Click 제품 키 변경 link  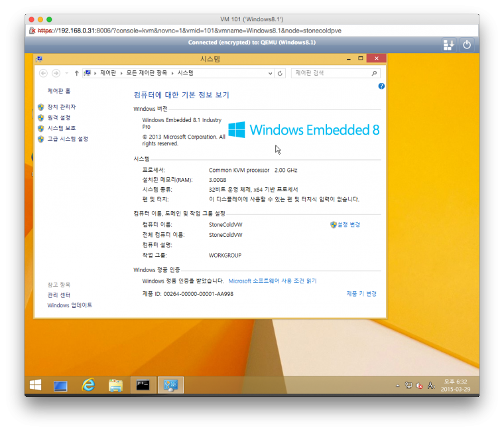[361, 294]
